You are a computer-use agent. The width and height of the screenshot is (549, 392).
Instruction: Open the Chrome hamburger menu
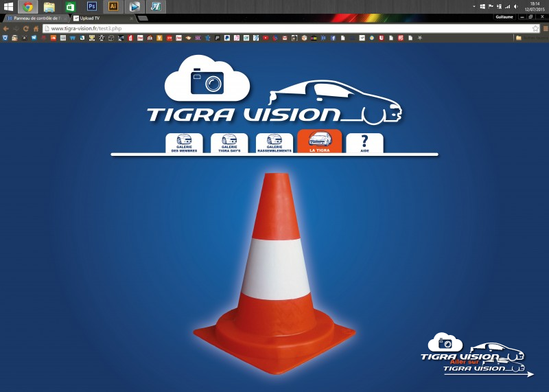(545, 29)
